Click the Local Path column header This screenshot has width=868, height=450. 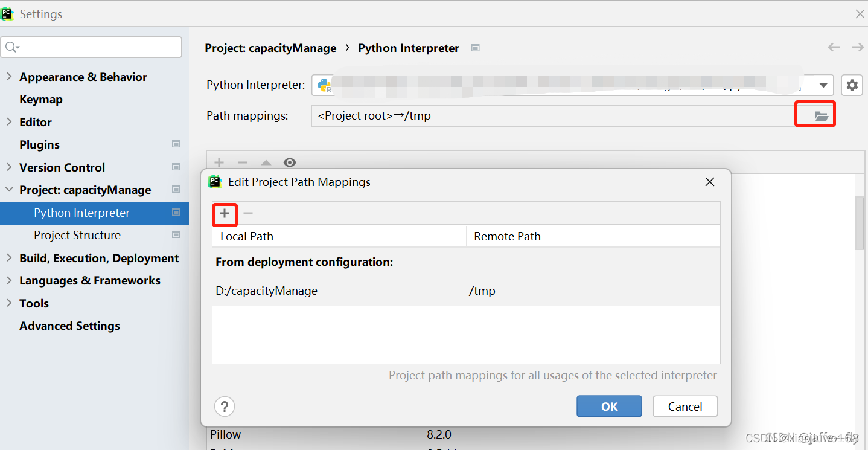click(340, 236)
